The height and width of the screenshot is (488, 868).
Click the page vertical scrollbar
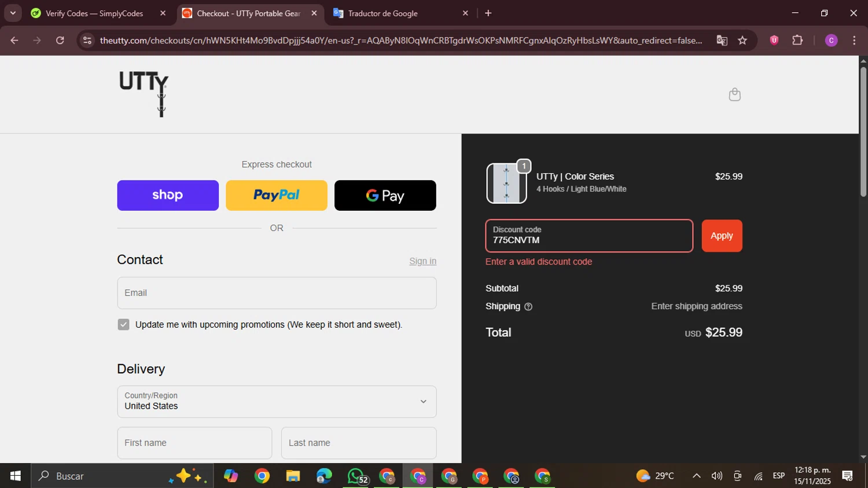[x=863, y=132]
